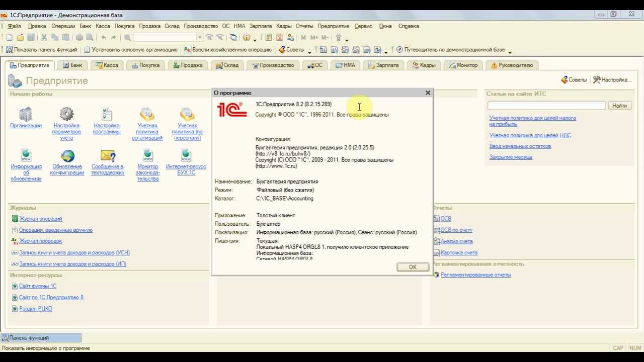Open Регламентированные отчеты link
644x362 pixels.
tap(475, 275)
